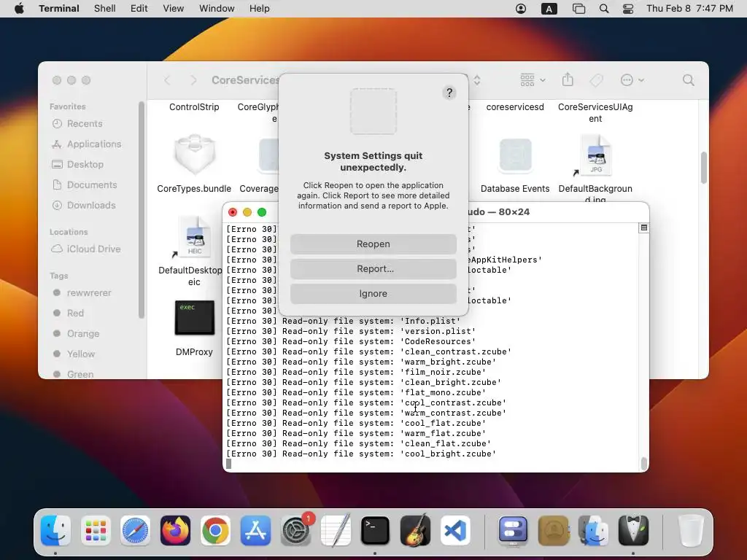
Task: Click the Finder Share icon
Action: point(568,79)
